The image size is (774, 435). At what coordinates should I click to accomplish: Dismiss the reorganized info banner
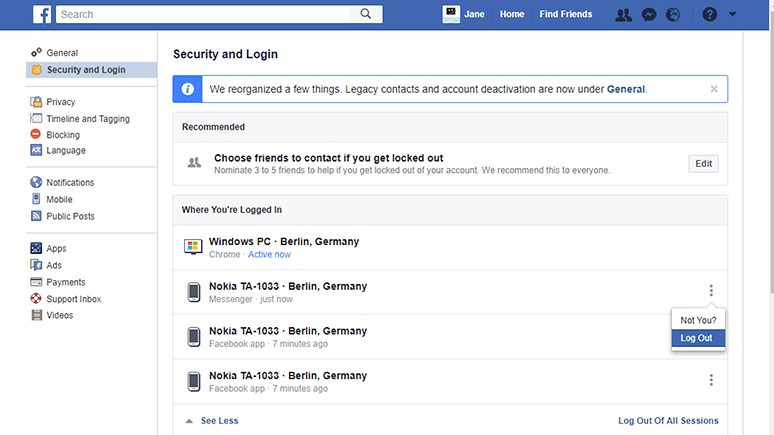coord(714,89)
